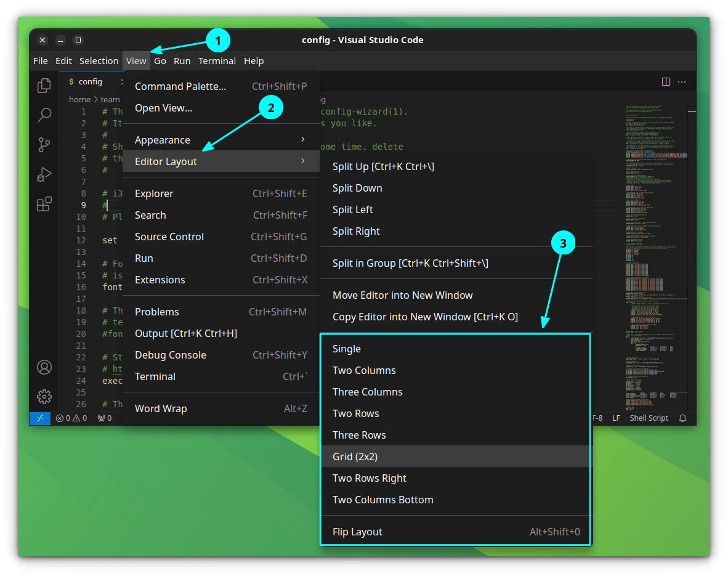Change the Shell Script language mode
The width and height of the screenshot is (728, 576).
649,418
